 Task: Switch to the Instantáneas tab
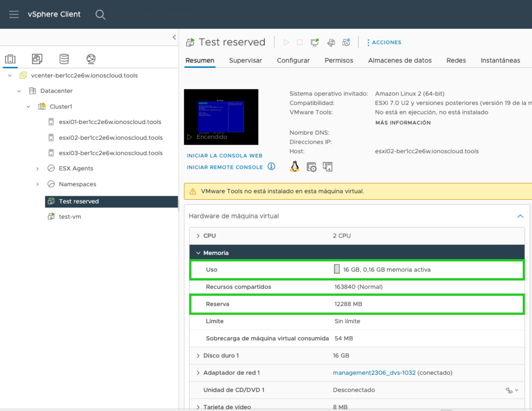(500, 60)
